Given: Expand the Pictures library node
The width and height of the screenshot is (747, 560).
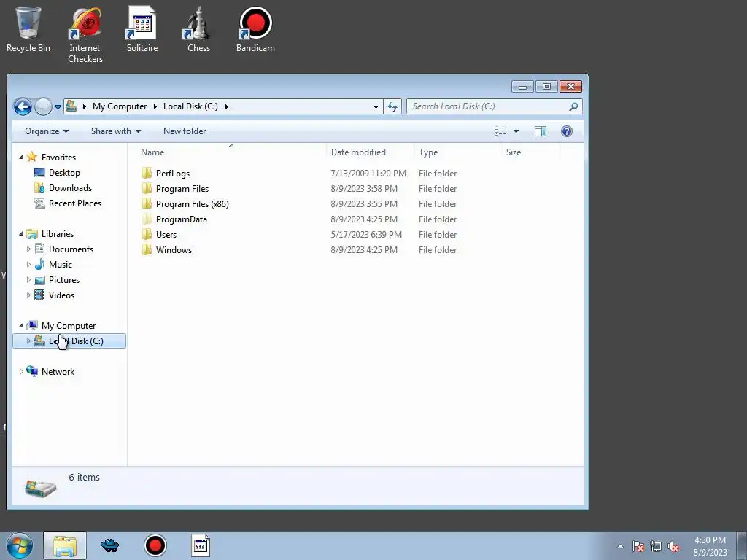Looking at the screenshot, I should tap(28, 279).
